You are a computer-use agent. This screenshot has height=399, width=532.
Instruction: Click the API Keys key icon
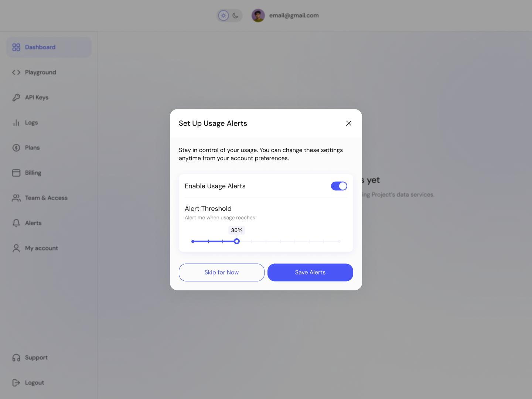[x=16, y=97]
